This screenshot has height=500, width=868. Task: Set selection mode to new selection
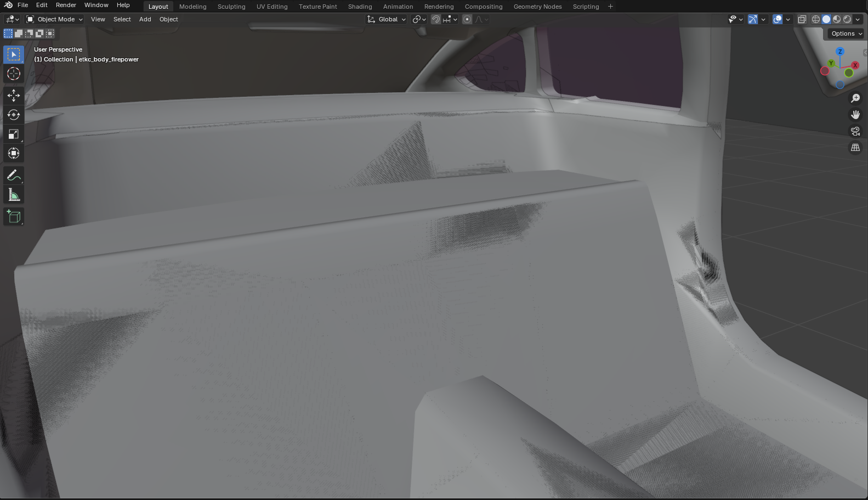(8, 33)
